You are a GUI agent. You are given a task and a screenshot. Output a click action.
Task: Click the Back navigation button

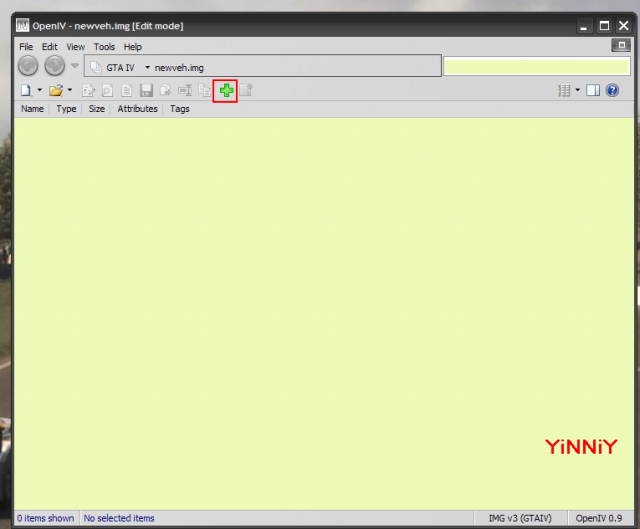[28, 66]
